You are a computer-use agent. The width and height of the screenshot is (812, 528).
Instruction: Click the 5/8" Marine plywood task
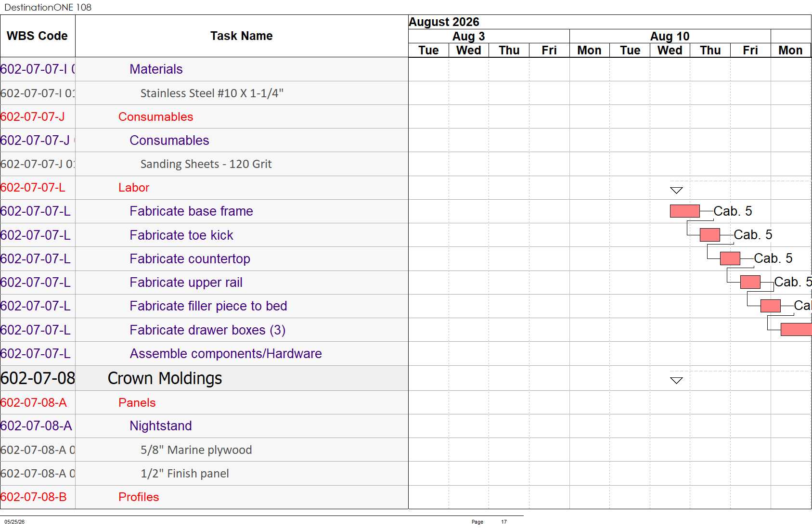(196, 450)
